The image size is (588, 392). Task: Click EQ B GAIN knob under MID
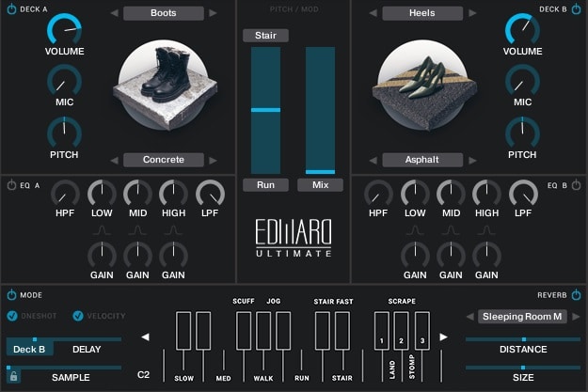[x=451, y=256]
